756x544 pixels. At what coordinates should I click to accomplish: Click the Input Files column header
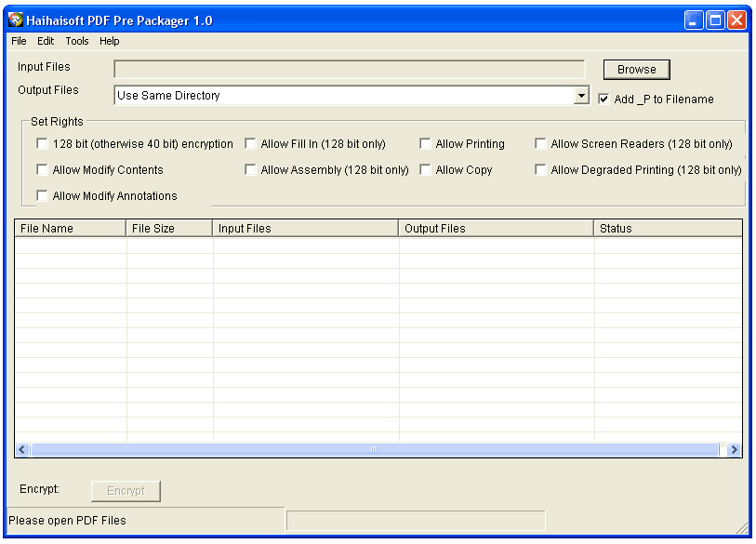(306, 228)
